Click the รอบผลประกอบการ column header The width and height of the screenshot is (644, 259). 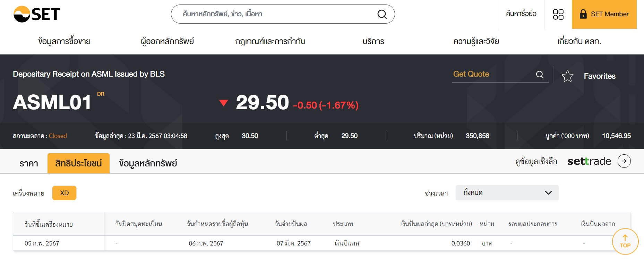point(533,224)
